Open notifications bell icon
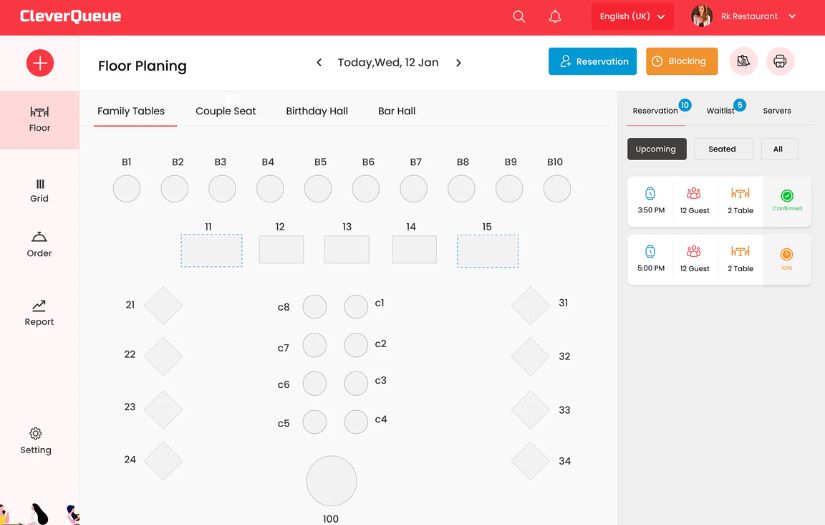825x525 pixels. point(555,16)
